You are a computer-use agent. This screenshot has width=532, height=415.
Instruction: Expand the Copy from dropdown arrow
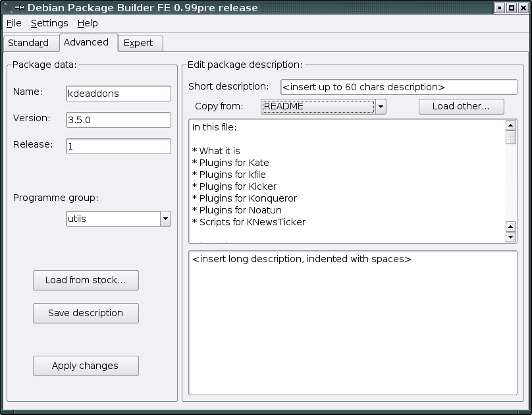tap(381, 107)
